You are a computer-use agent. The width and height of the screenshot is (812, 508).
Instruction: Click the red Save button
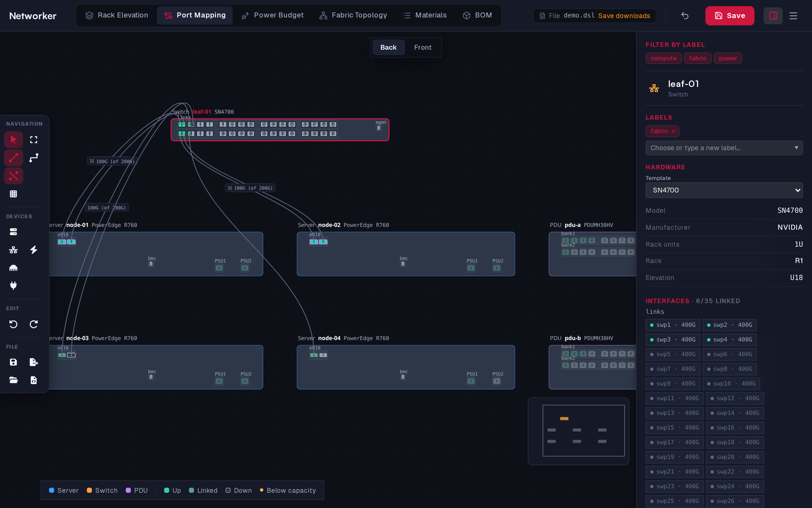pyautogui.click(x=730, y=16)
